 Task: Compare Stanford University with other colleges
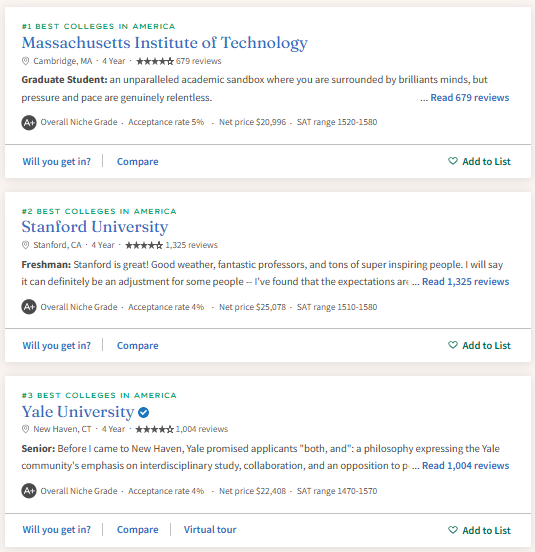click(x=138, y=346)
